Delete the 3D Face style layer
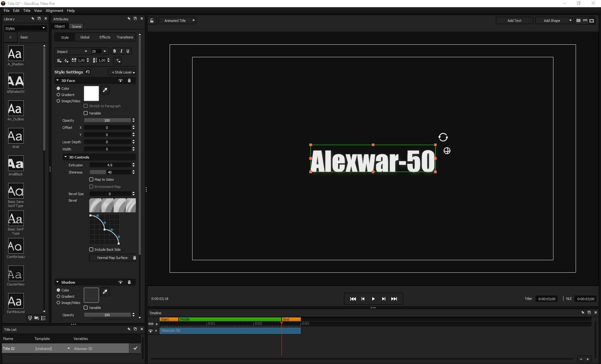This screenshot has height=364, width=601. point(129,81)
